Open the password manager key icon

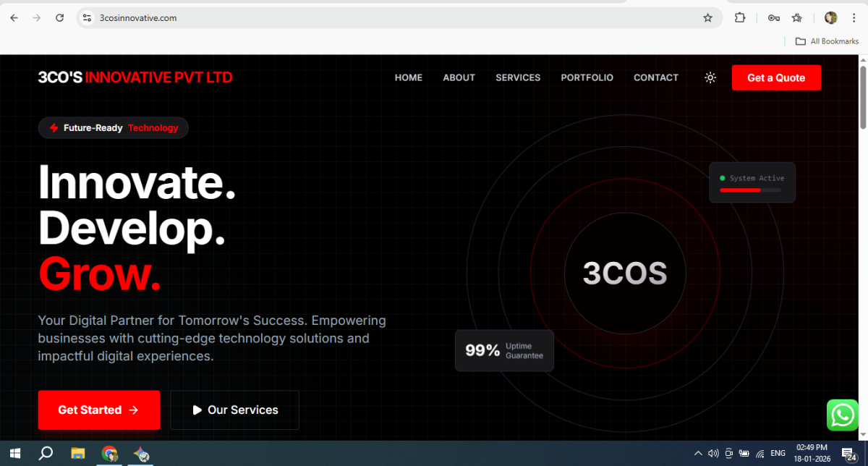coord(773,18)
